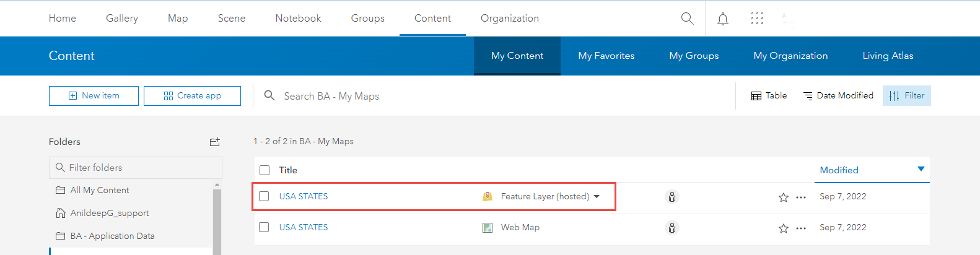980x255 pixels.
Task: Open the Organization page
Action: [x=510, y=19]
